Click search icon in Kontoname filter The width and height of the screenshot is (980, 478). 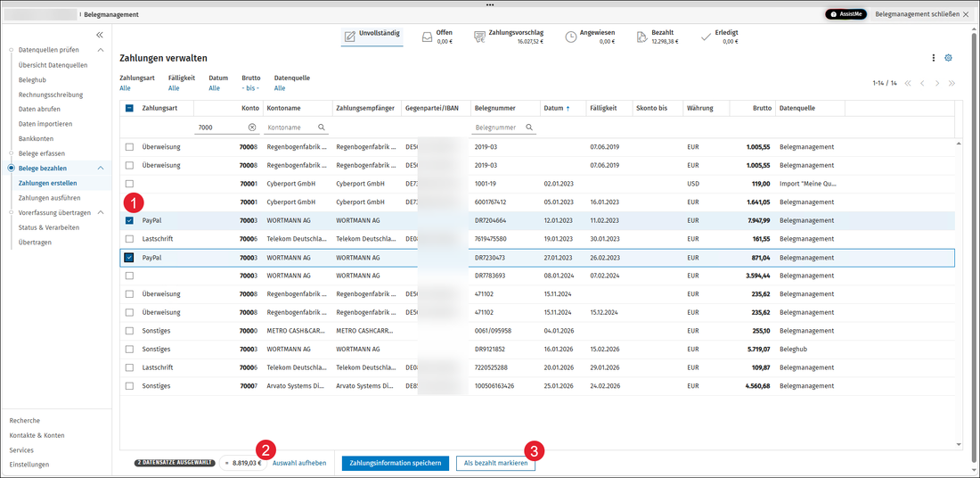point(322,127)
